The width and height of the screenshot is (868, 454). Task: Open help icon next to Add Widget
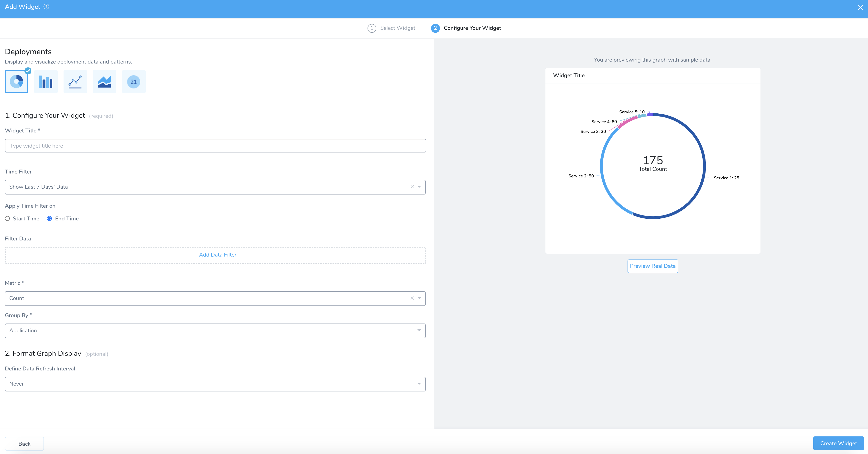point(46,7)
